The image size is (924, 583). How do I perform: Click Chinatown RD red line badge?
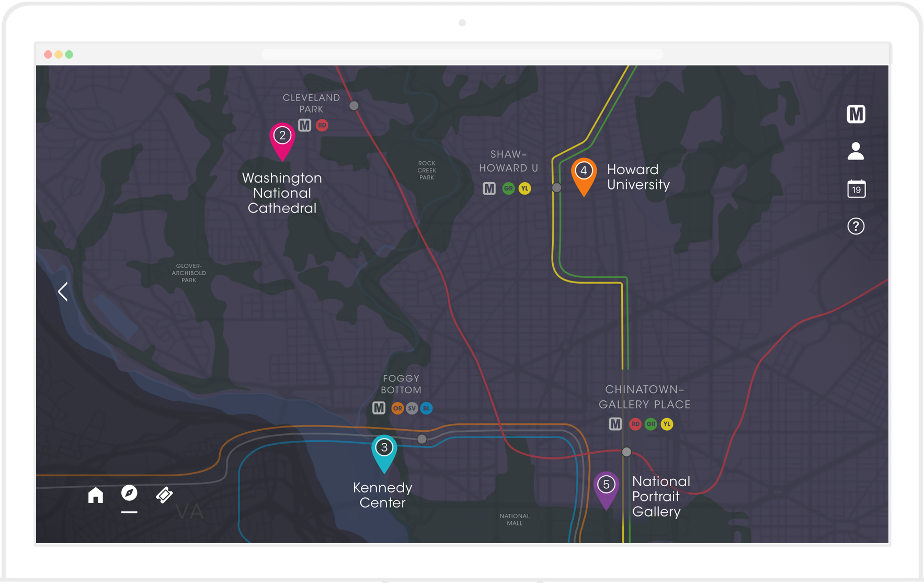tap(635, 424)
